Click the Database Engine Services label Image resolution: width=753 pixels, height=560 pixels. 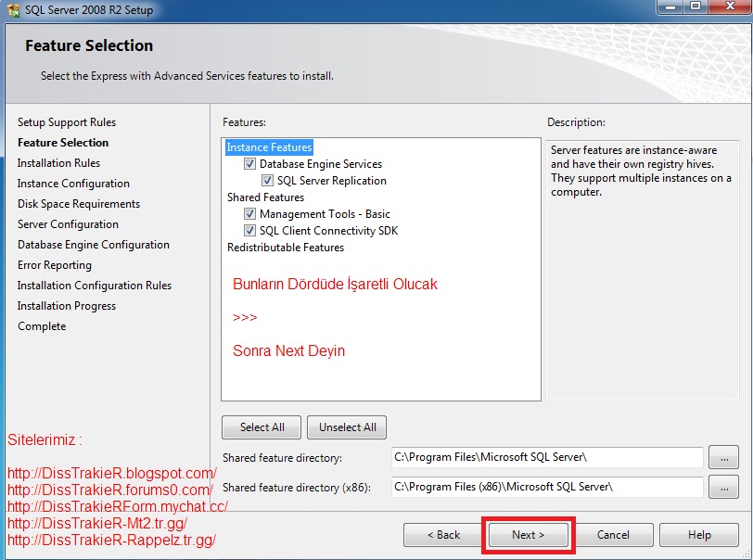click(x=321, y=164)
